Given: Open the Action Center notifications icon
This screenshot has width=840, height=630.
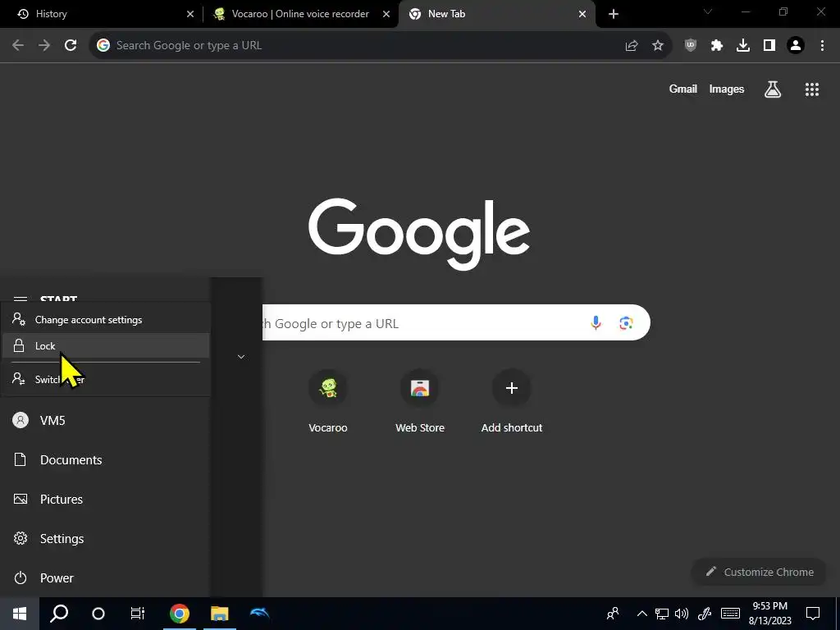Looking at the screenshot, I should [x=813, y=614].
